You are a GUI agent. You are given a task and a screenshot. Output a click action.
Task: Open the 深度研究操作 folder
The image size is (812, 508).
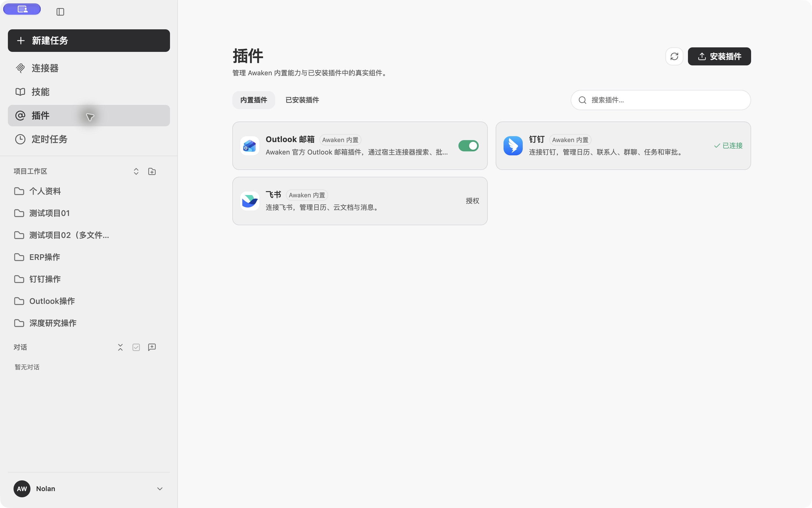coord(89,323)
